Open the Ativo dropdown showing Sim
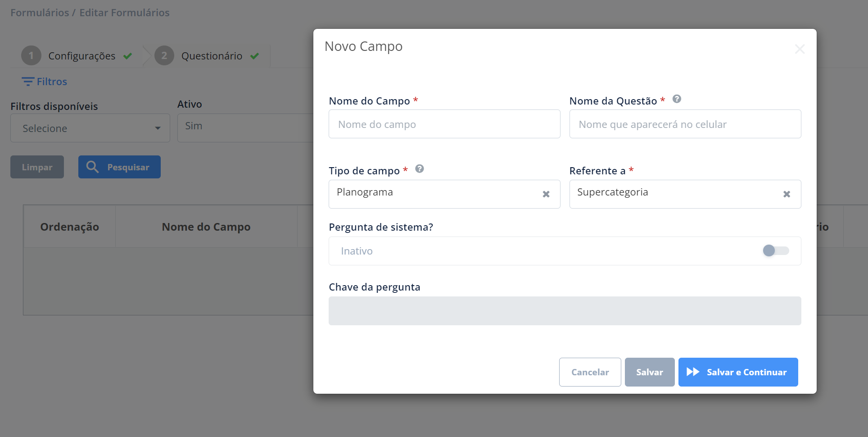Image resolution: width=868 pixels, height=437 pixels. coord(245,128)
